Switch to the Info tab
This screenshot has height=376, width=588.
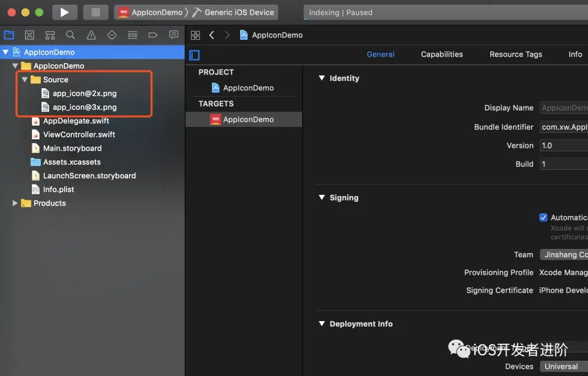coord(575,54)
